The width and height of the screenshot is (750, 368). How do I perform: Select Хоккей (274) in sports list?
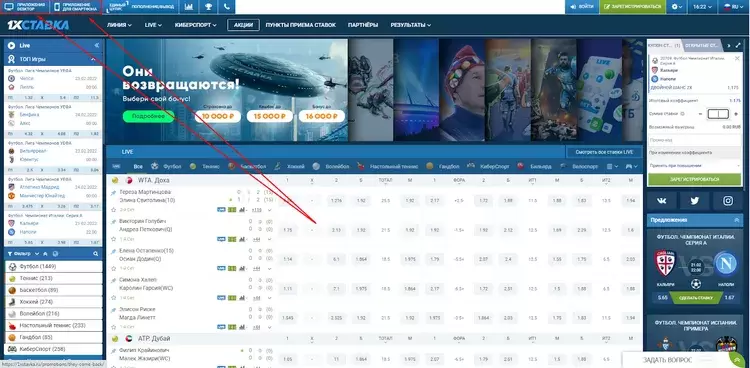[x=54, y=302]
